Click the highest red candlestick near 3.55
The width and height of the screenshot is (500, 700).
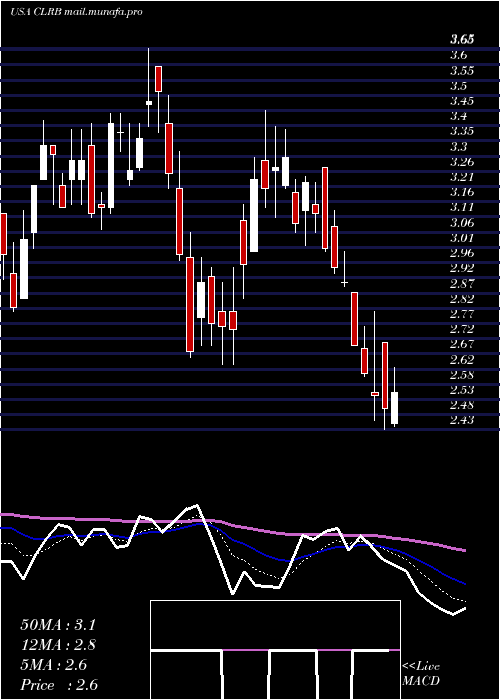click(x=158, y=79)
